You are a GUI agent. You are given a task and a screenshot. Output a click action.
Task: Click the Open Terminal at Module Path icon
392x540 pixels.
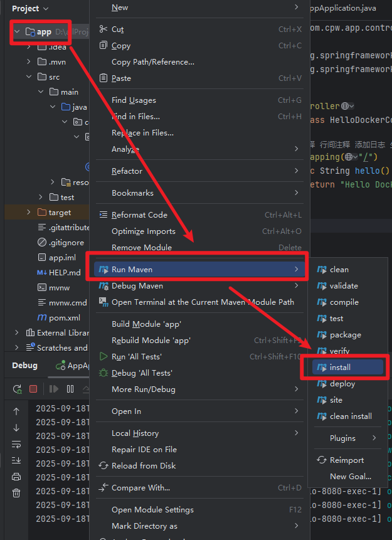click(x=103, y=302)
